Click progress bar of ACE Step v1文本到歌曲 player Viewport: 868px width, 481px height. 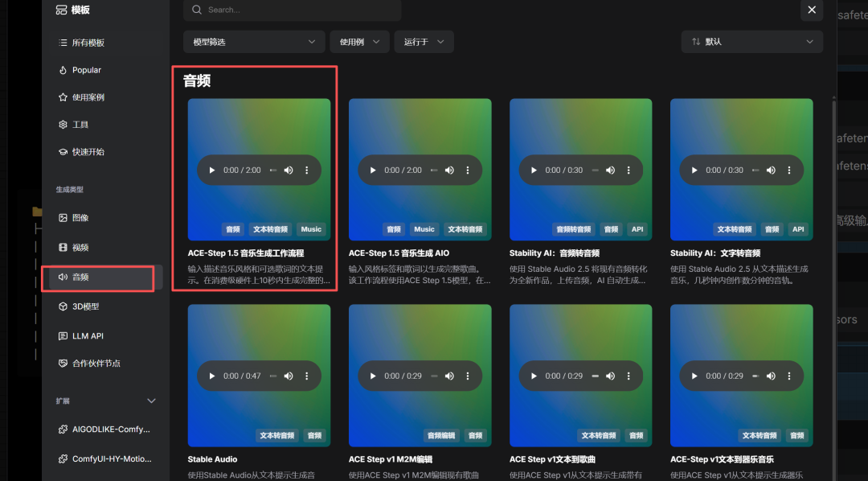(595, 376)
